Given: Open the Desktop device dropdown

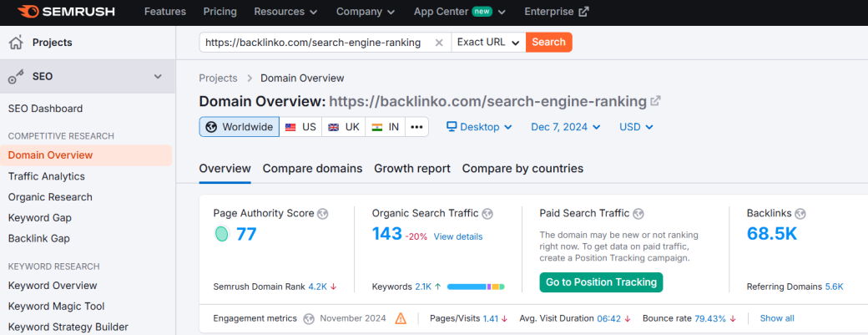Looking at the screenshot, I should pyautogui.click(x=479, y=127).
